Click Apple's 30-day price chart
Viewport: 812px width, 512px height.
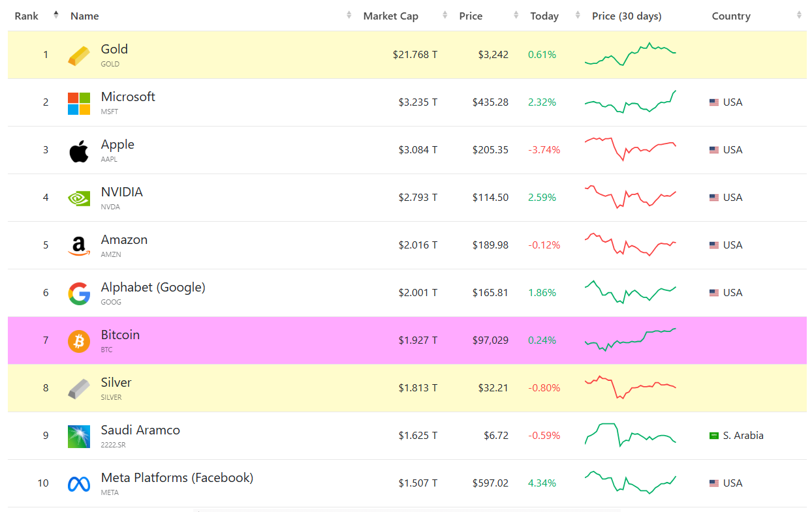(x=631, y=149)
